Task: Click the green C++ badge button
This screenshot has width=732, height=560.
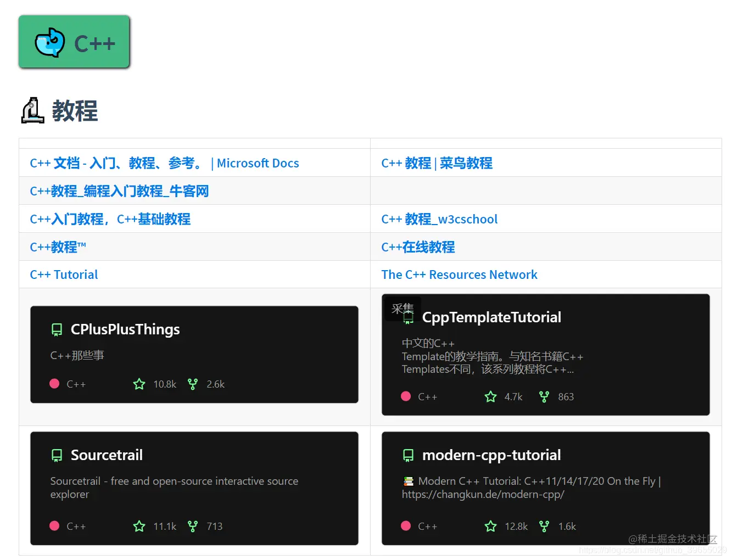Action: 74,42
